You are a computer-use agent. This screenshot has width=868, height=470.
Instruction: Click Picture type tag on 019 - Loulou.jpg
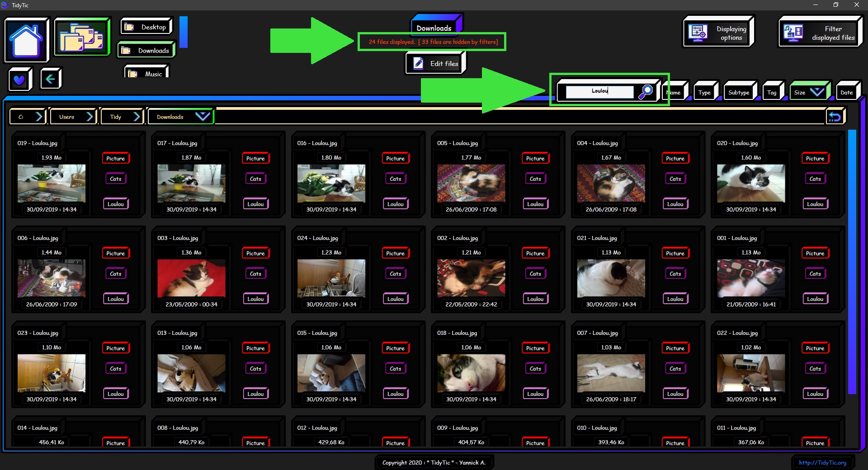point(116,159)
